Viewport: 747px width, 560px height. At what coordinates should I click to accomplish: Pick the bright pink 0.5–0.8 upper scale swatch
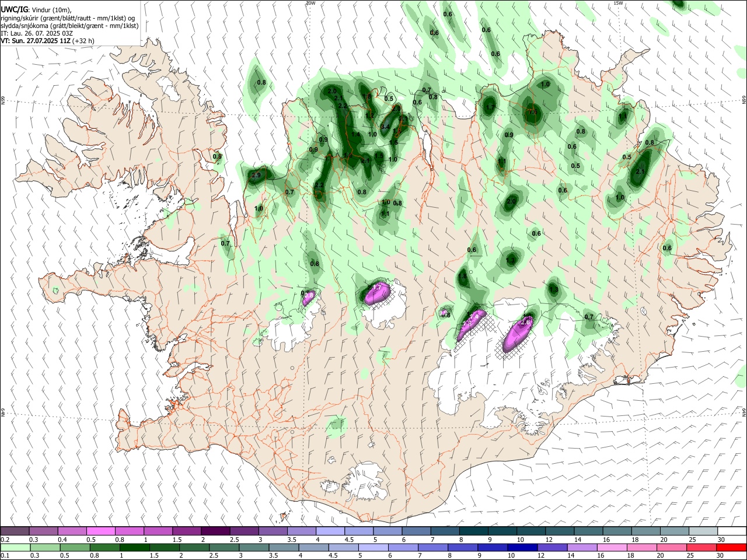[101, 531]
